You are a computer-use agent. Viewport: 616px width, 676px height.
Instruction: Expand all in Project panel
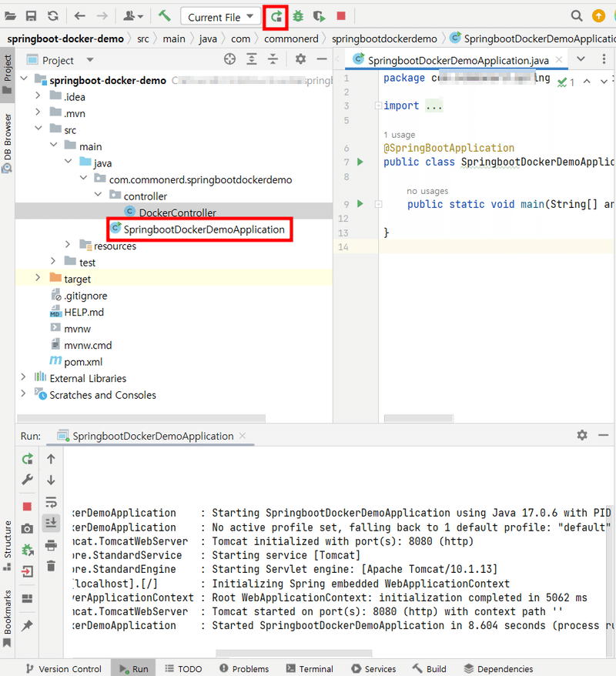pyautogui.click(x=251, y=59)
